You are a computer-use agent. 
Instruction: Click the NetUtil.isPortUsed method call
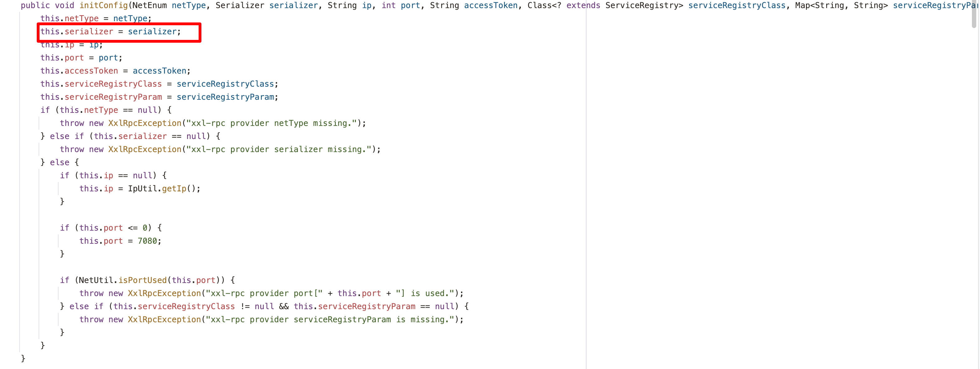pyautogui.click(x=142, y=280)
